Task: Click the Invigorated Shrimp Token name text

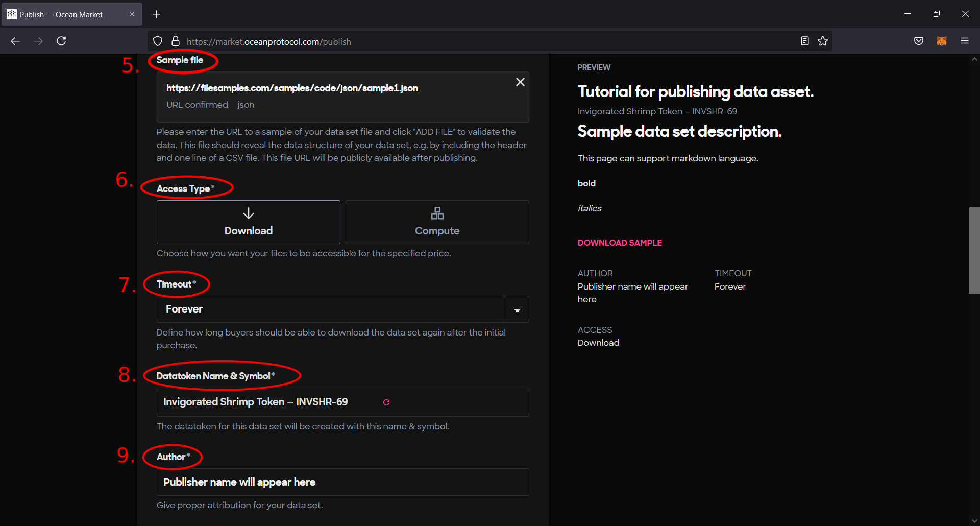Action: click(x=255, y=402)
